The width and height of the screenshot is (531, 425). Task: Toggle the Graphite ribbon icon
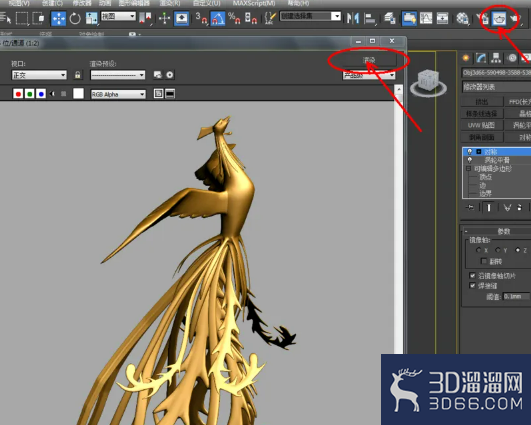point(409,18)
